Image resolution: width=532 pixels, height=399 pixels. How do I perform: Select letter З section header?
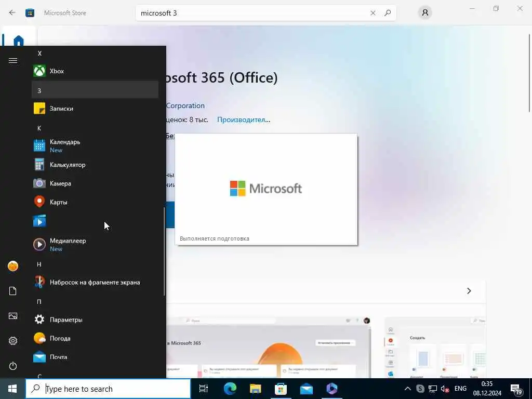click(x=95, y=90)
